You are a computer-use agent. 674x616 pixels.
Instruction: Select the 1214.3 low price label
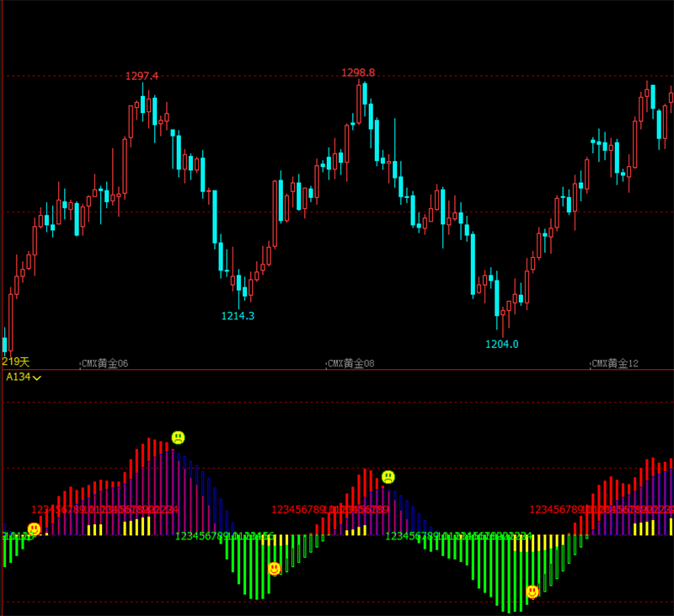pyautogui.click(x=238, y=316)
